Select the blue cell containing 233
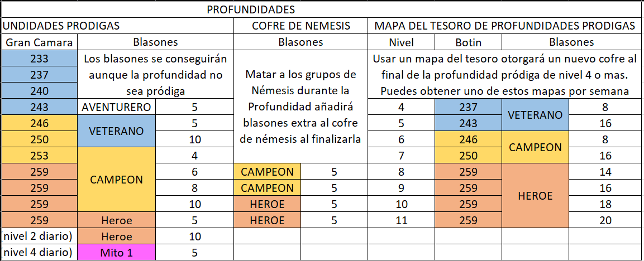Viewport: 644px width, 261px height. (x=39, y=59)
